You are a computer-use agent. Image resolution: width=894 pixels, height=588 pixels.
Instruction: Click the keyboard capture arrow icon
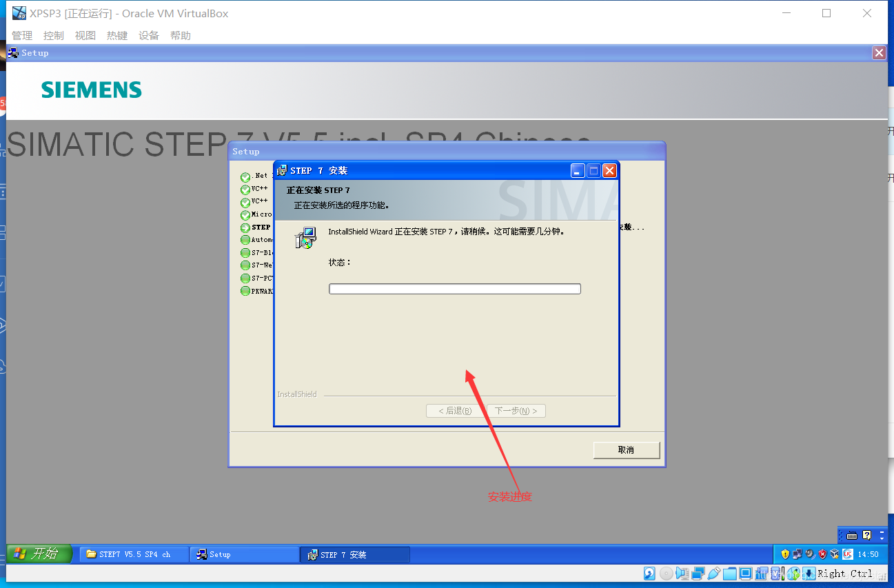(809, 574)
